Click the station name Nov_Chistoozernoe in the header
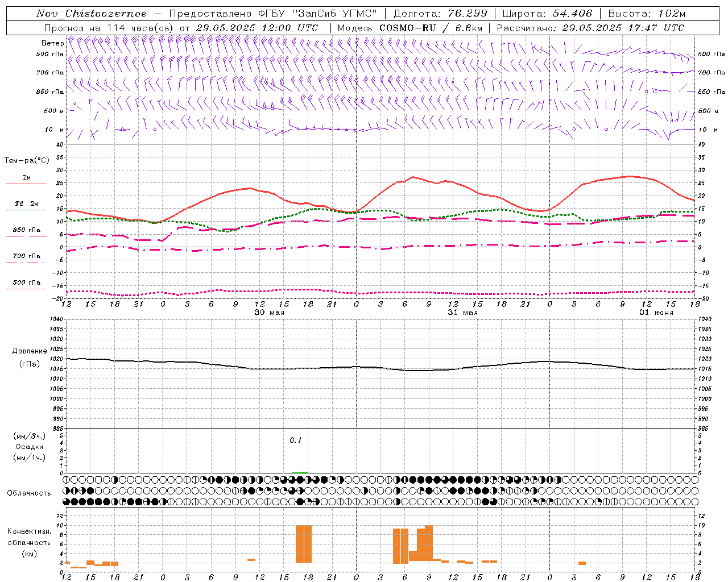This screenshot has height=582, width=728. [x=91, y=14]
